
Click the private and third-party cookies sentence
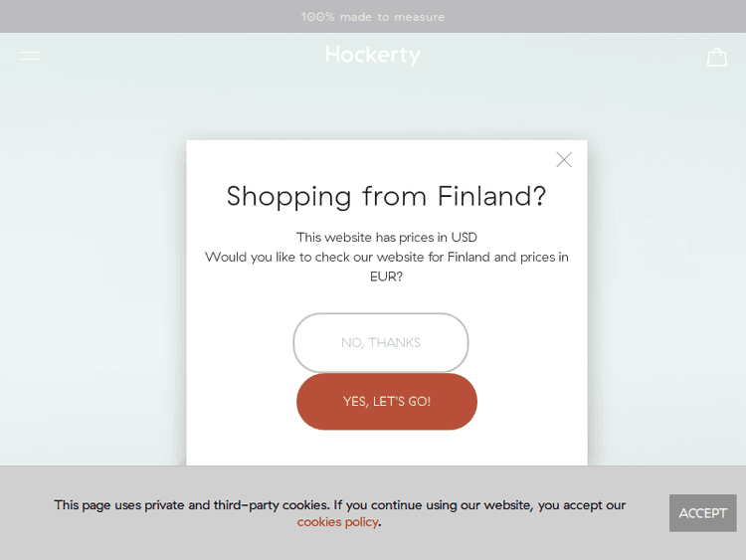coord(339,504)
